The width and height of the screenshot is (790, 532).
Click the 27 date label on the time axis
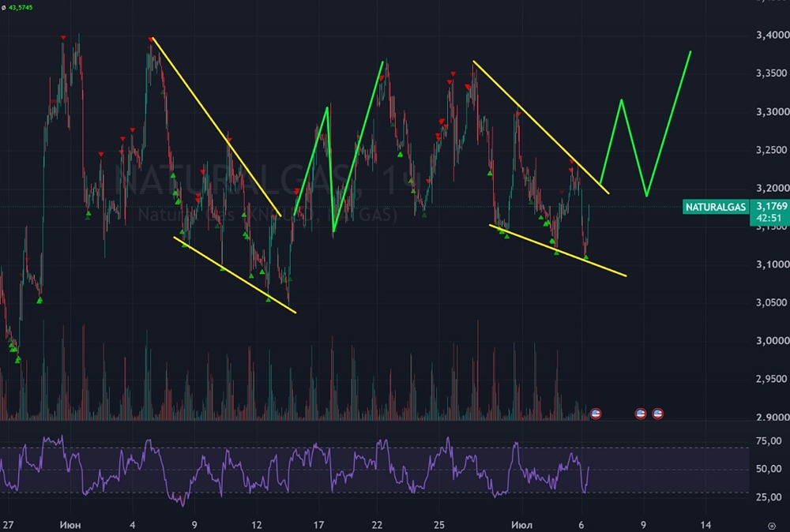pos(8,525)
